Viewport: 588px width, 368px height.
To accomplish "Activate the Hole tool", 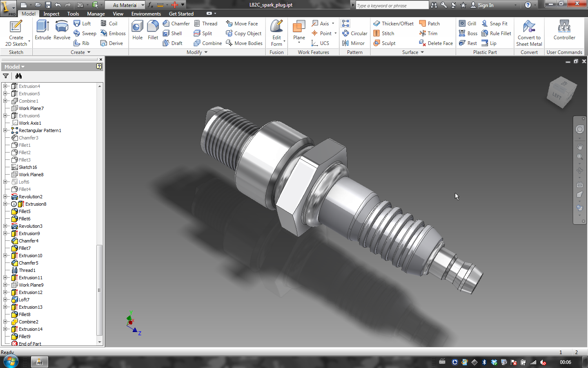I will coord(138,30).
